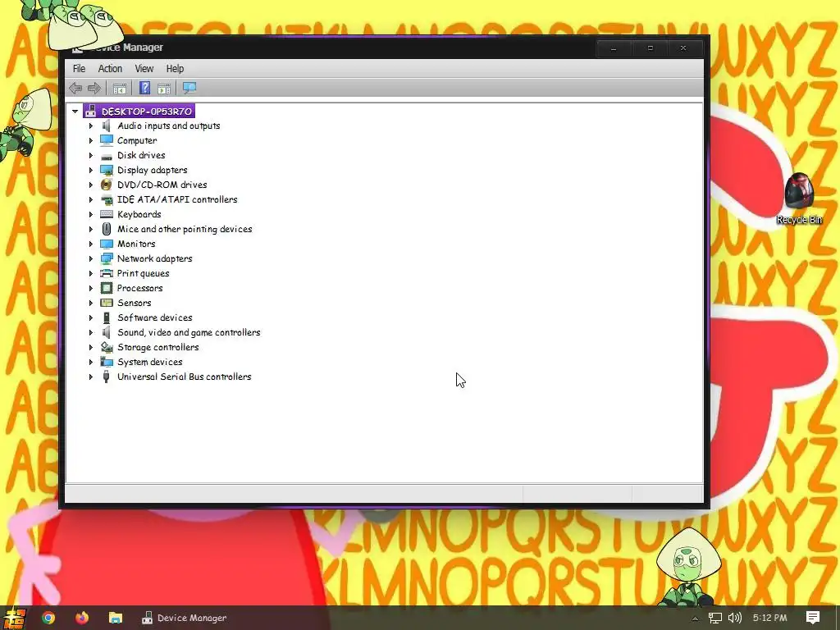The height and width of the screenshot is (630, 840).
Task: Click the action pane toolbar icon
Action: [x=164, y=88]
